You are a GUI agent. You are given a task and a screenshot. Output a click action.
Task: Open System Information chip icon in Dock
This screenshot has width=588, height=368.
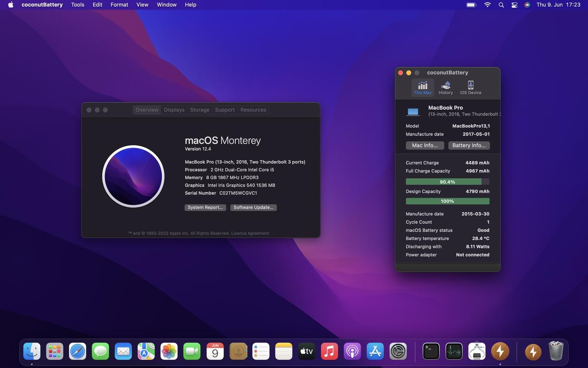tap(477, 351)
